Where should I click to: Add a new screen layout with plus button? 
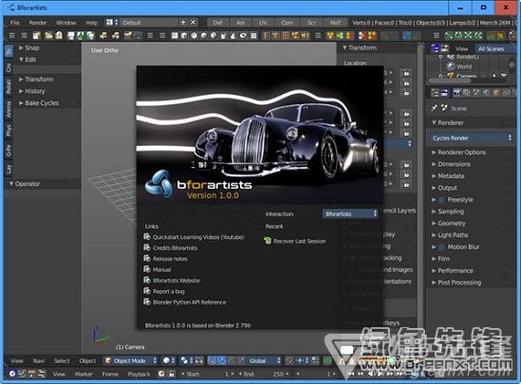click(183, 22)
